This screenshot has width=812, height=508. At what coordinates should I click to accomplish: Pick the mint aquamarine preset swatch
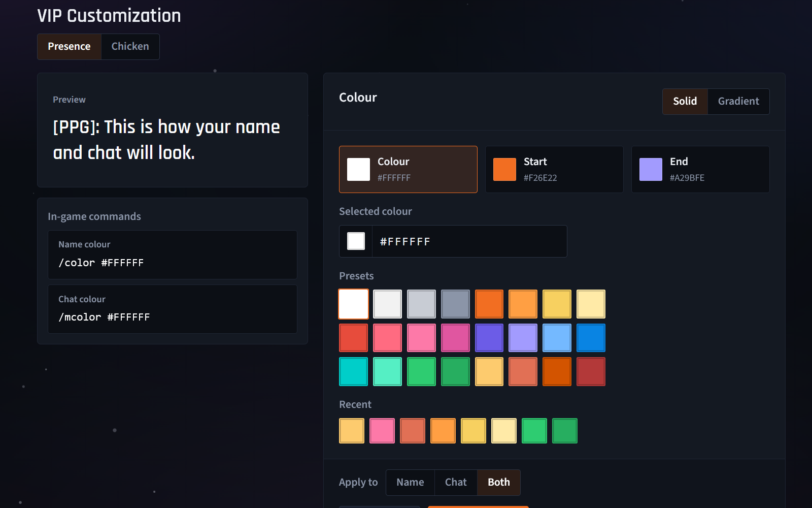pos(387,372)
